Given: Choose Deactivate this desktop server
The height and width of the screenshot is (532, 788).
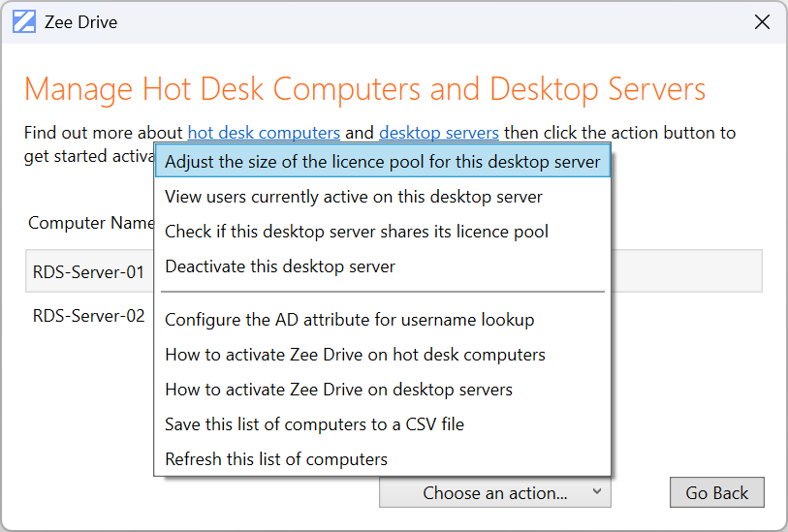Looking at the screenshot, I should click(280, 266).
